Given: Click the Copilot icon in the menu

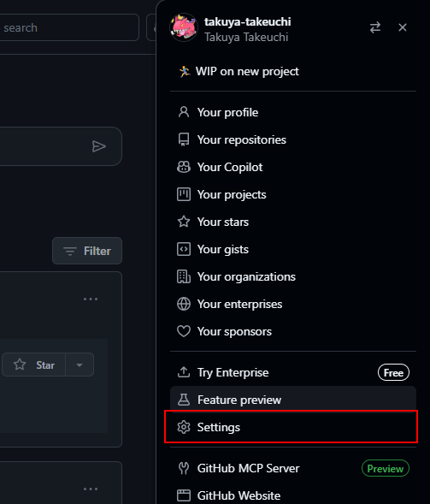Looking at the screenshot, I should 184,167.
